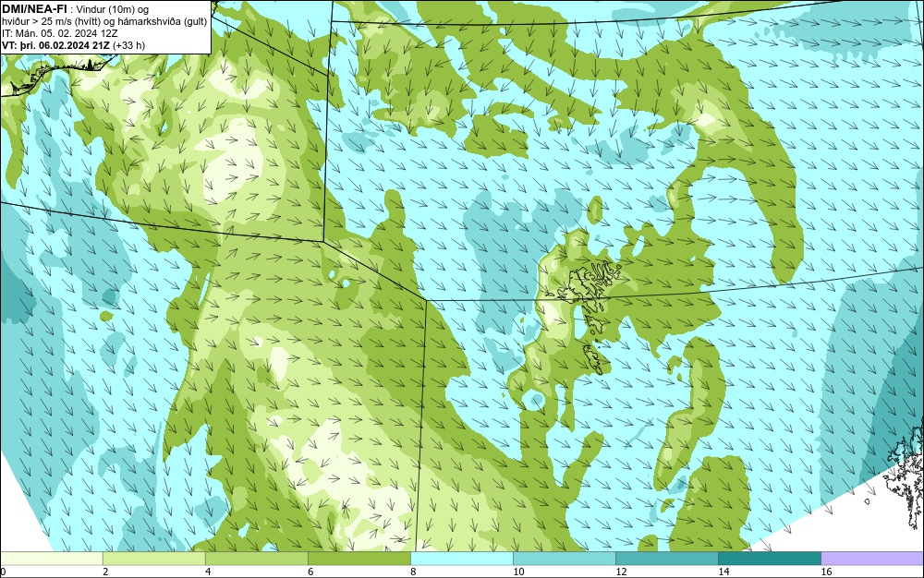Click the 'DMI/NEA-FI' title text
This screenshot has height=578, width=924.
click(34, 9)
